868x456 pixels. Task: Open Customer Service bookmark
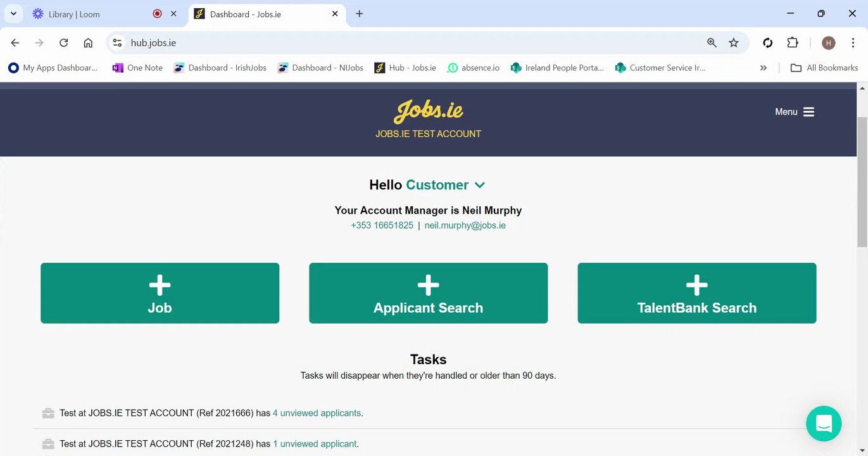[660, 68]
